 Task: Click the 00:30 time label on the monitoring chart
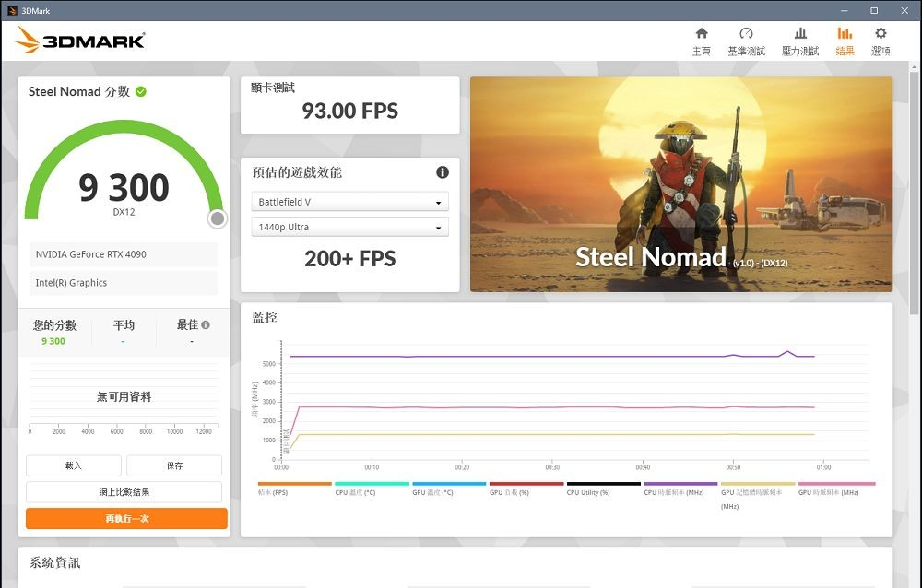pyautogui.click(x=552, y=467)
